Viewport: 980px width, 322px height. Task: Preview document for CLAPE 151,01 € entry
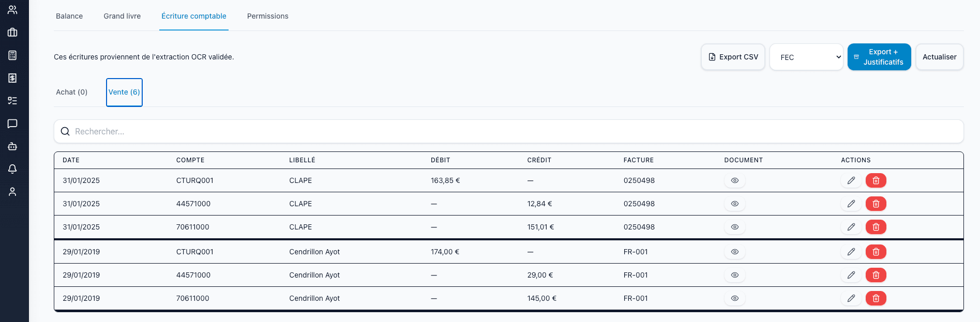[734, 227]
